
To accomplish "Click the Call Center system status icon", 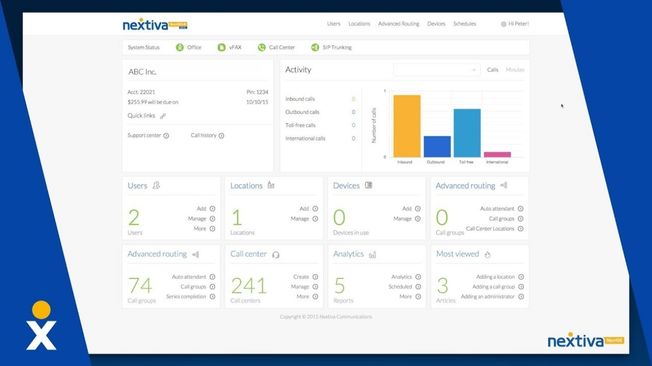I will point(262,47).
